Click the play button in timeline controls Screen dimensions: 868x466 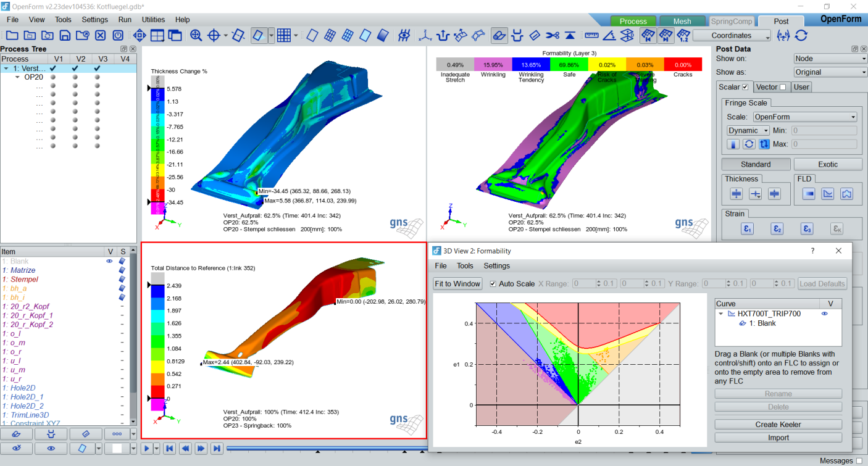click(147, 449)
